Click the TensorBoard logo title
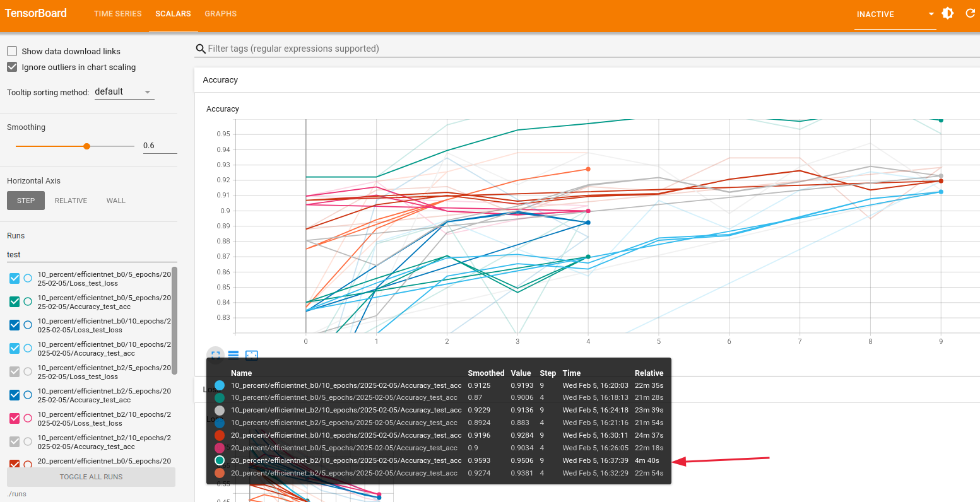980x502 pixels. coord(36,13)
